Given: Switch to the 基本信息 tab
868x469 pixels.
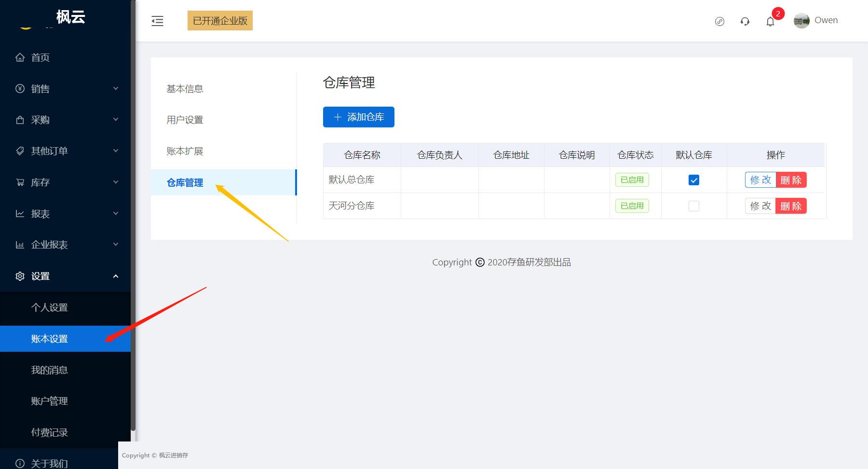Looking at the screenshot, I should pyautogui.click(x=185, y=89).
